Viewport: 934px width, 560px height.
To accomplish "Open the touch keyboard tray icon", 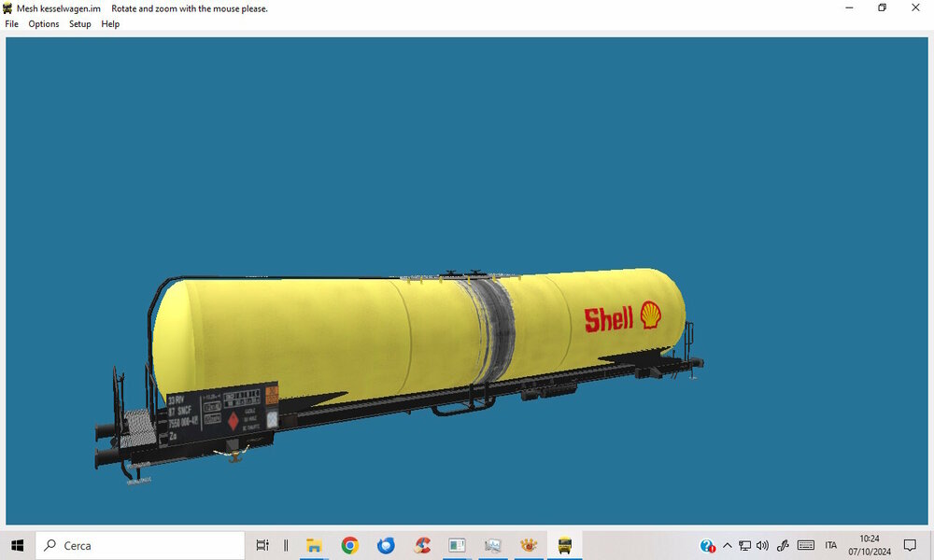I will point(805,545).
